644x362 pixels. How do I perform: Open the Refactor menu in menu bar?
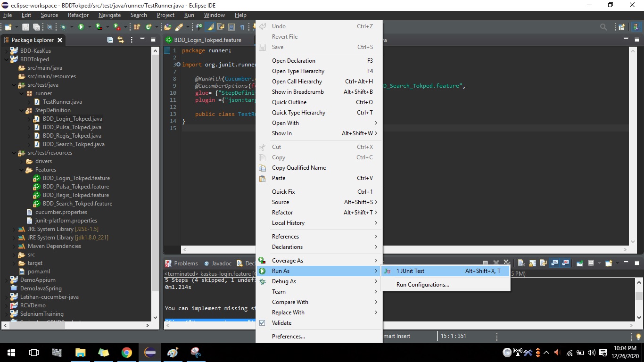coord(78,15)
